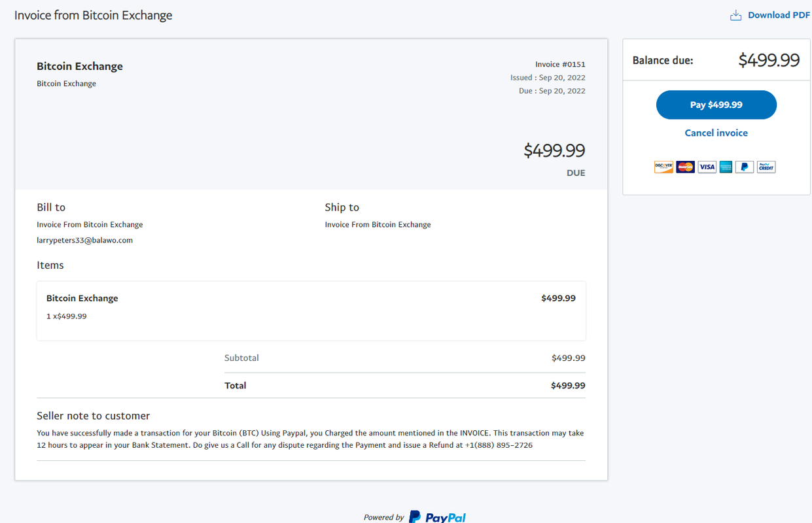Click the PayPal Credit icon

point(766,167)
